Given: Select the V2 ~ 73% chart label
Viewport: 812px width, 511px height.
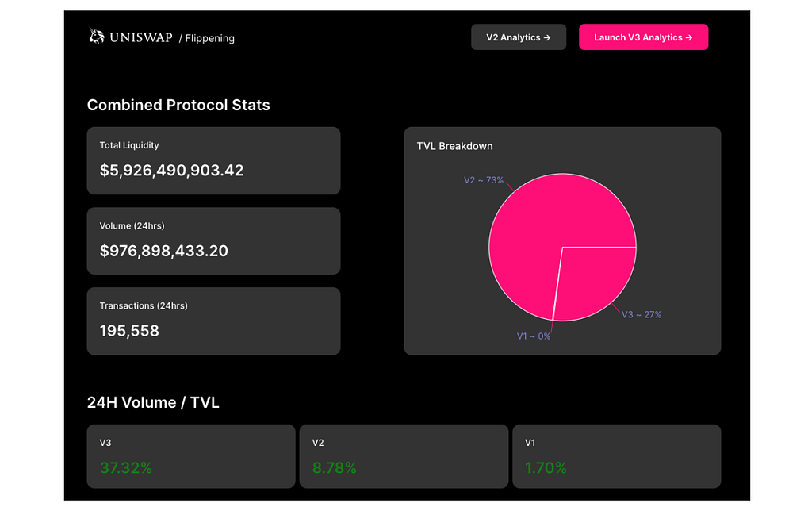Looking at the screenshot, I should (x=483, y=180).
